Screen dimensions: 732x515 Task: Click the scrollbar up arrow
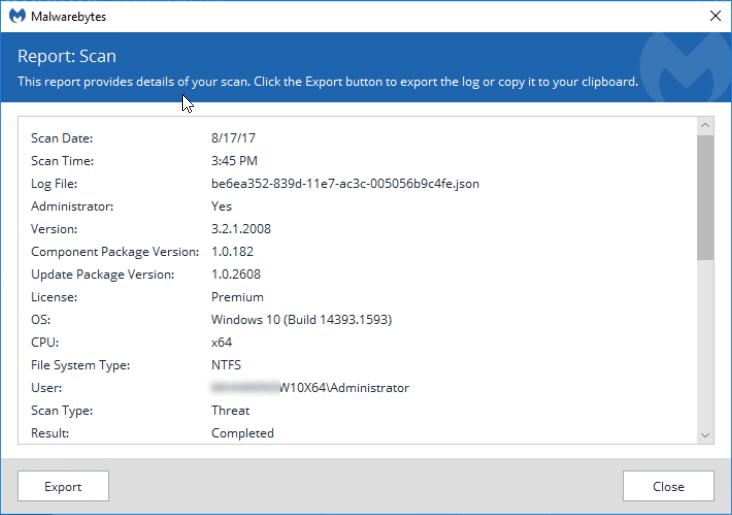(705, 125)
